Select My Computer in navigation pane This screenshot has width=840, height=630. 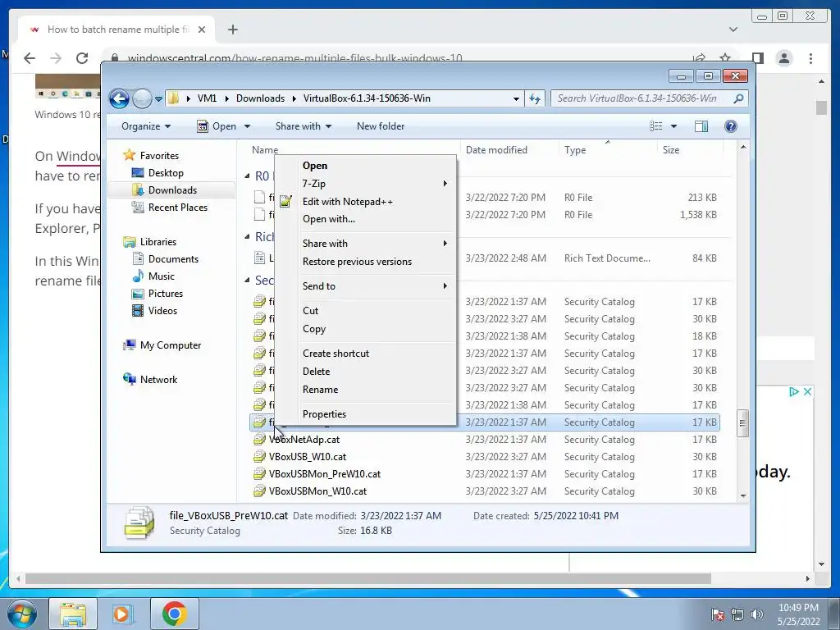click(x=171, y=345)
